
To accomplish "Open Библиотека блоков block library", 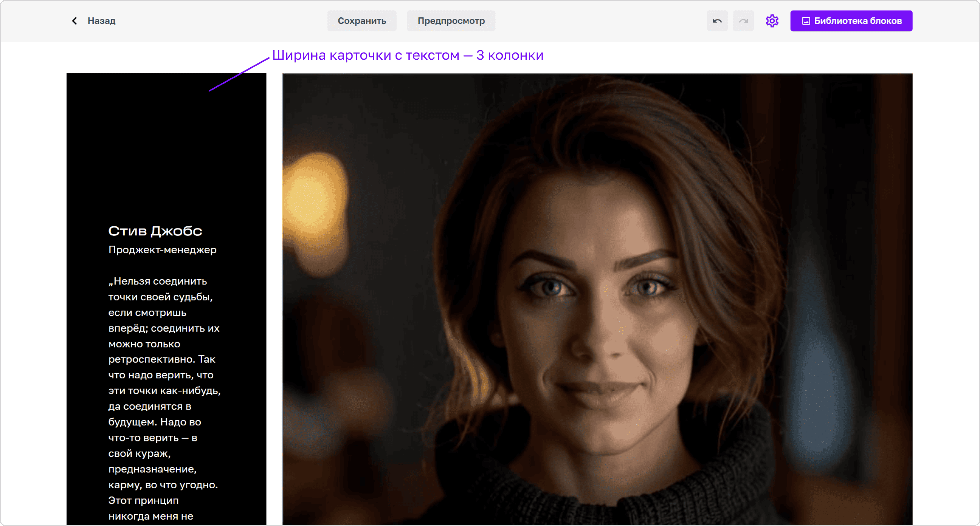I will (851, 21).
